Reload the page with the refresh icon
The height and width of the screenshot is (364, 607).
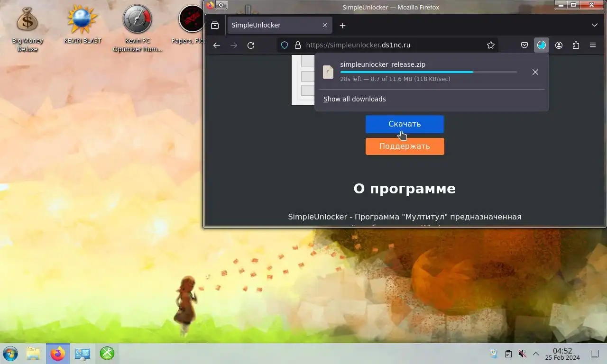click(251, 45)
